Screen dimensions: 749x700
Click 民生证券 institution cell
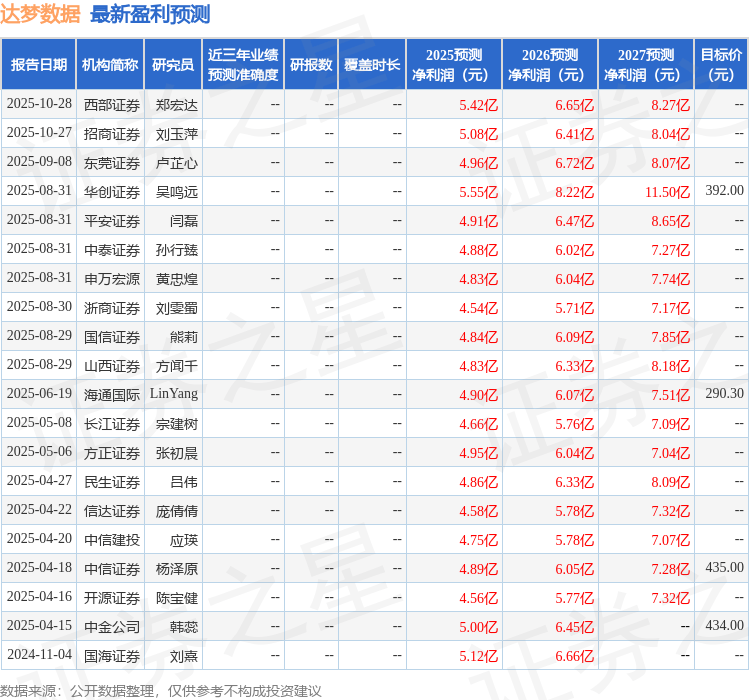point(112,482)
